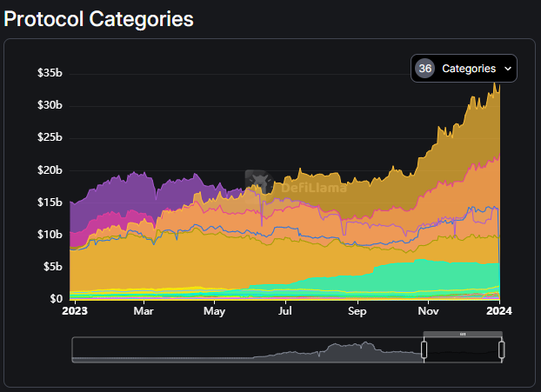This screenshot has height=392, width=541.
Task: Click the top grip bar of range selector
Action: click(463, 334)
